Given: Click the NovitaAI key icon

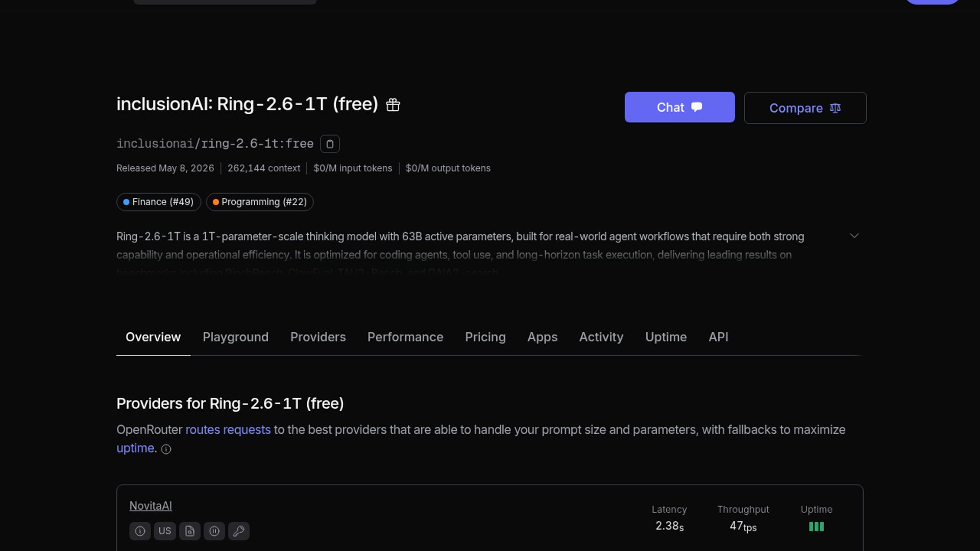Looking at the screenshot, I should pos(239,531).
